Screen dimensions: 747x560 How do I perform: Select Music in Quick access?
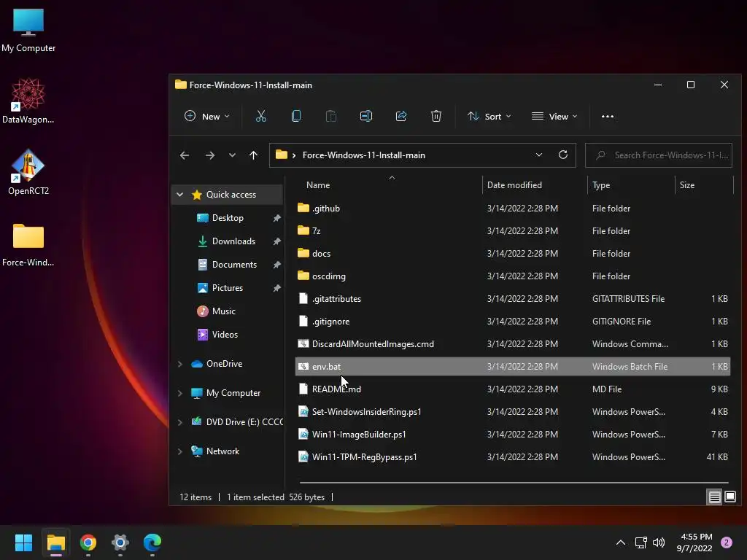pos(223,311)
